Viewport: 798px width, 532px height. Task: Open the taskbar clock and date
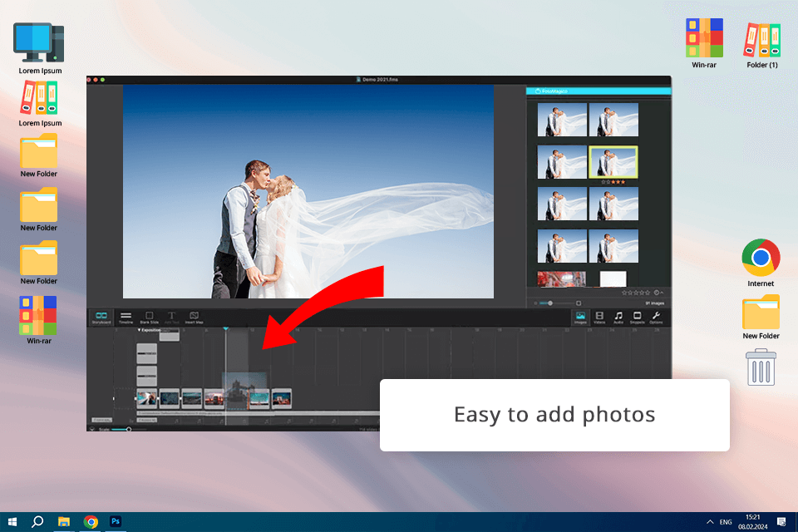click(x=753, y=522)
